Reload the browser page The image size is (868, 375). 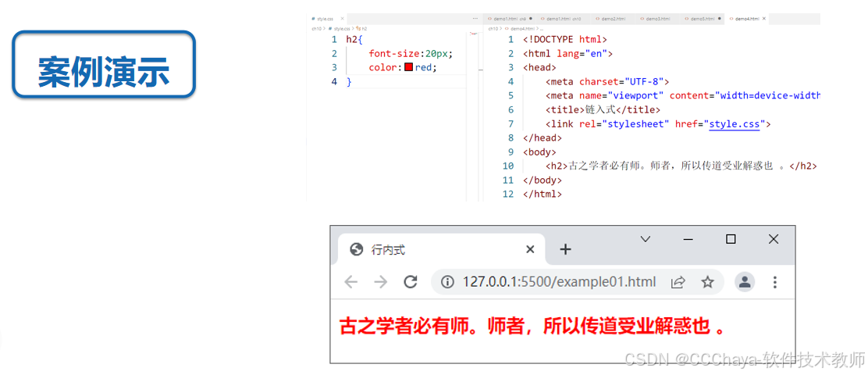411,283
